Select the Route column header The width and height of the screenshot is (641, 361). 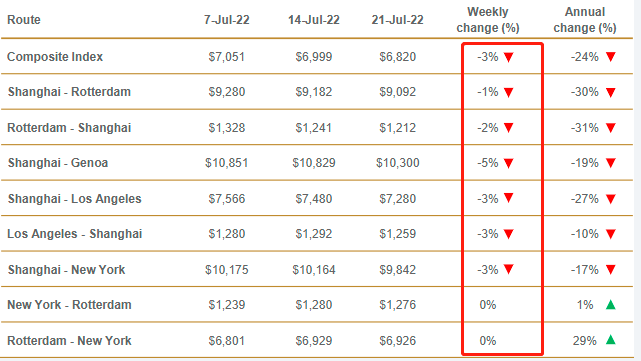pos(24,20)
